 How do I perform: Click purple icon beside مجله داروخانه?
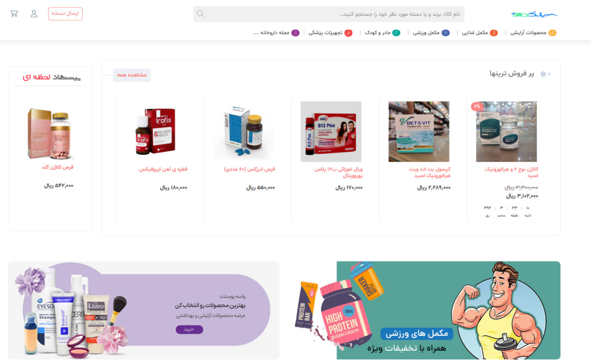point(295,33)
